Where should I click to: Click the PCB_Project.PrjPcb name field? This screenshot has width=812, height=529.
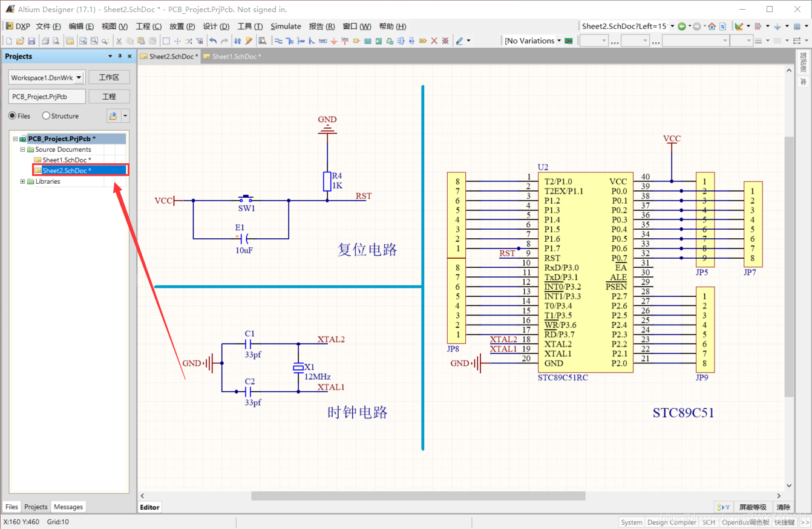[x=47, y=97]
